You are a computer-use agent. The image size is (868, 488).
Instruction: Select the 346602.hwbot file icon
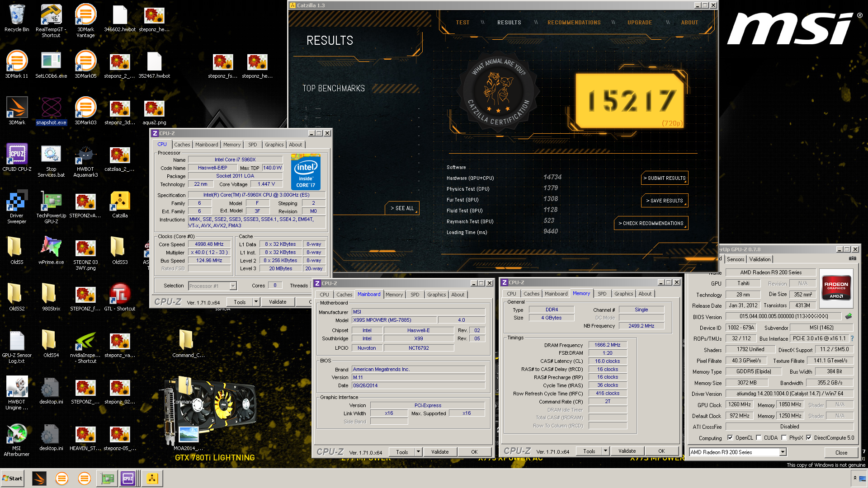[120, 19]
